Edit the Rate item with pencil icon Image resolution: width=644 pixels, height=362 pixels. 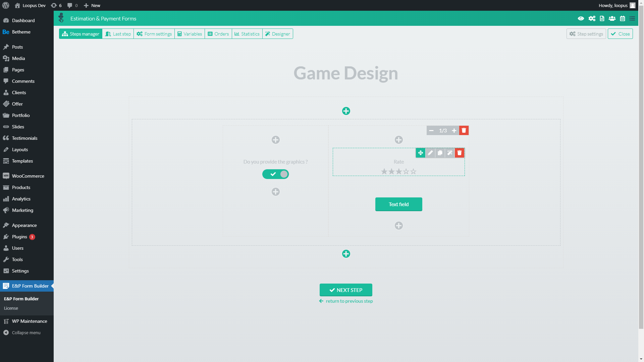pos(430,153)
